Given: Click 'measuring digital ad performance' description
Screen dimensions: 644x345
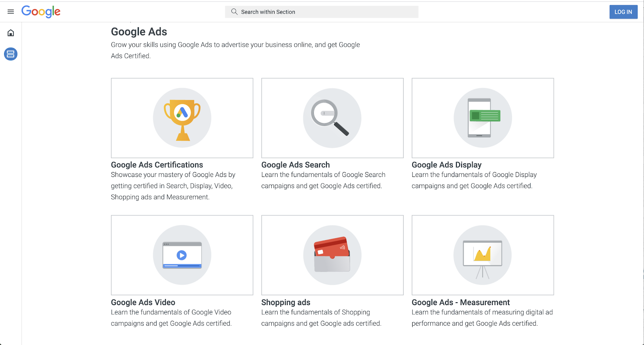Looking at the screenshot, I should point(482,318).
